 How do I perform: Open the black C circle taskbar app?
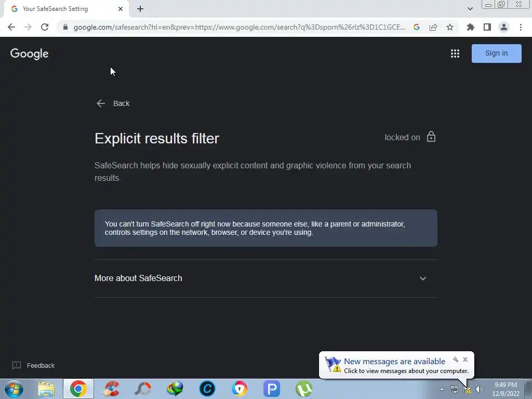tap(207, 389)
